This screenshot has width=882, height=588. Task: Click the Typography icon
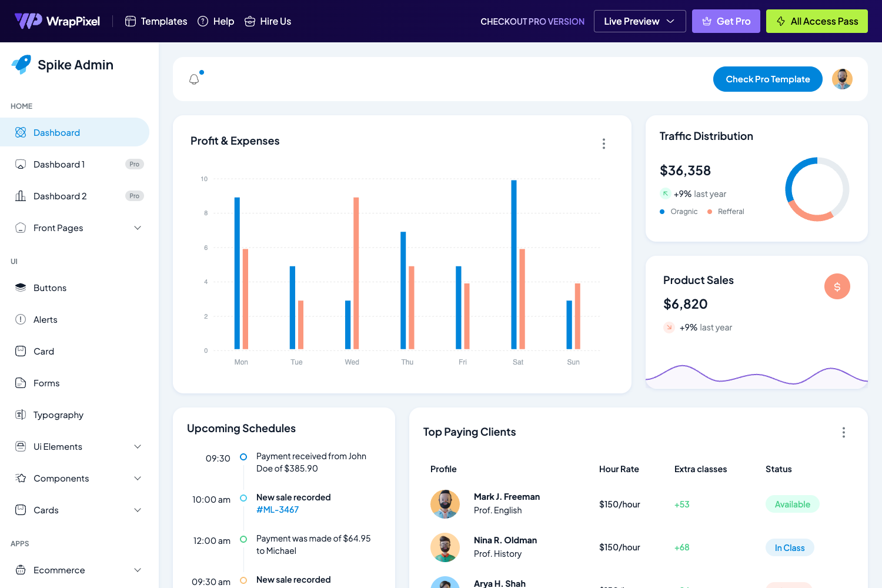click(20, 415)
